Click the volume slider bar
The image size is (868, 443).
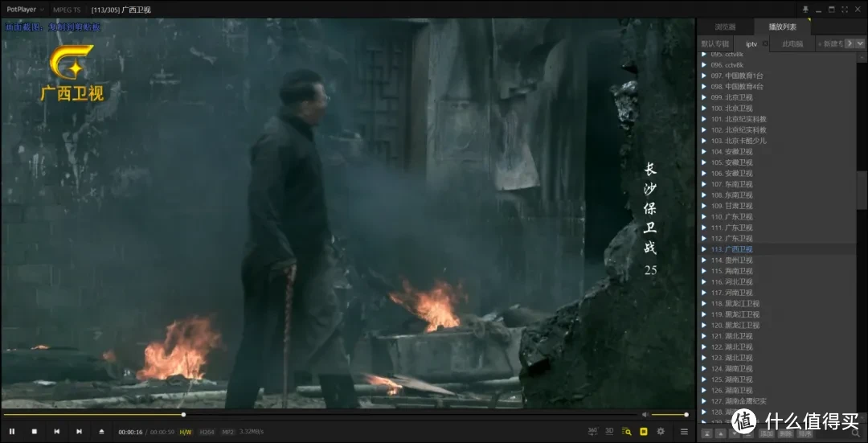669,415
